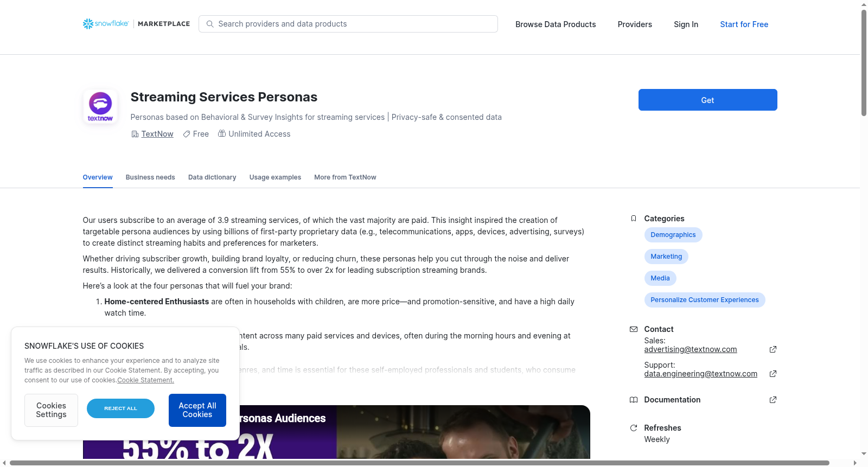
Task: Select Personalize Customer Experiences tag
Action: pos(705,300)
